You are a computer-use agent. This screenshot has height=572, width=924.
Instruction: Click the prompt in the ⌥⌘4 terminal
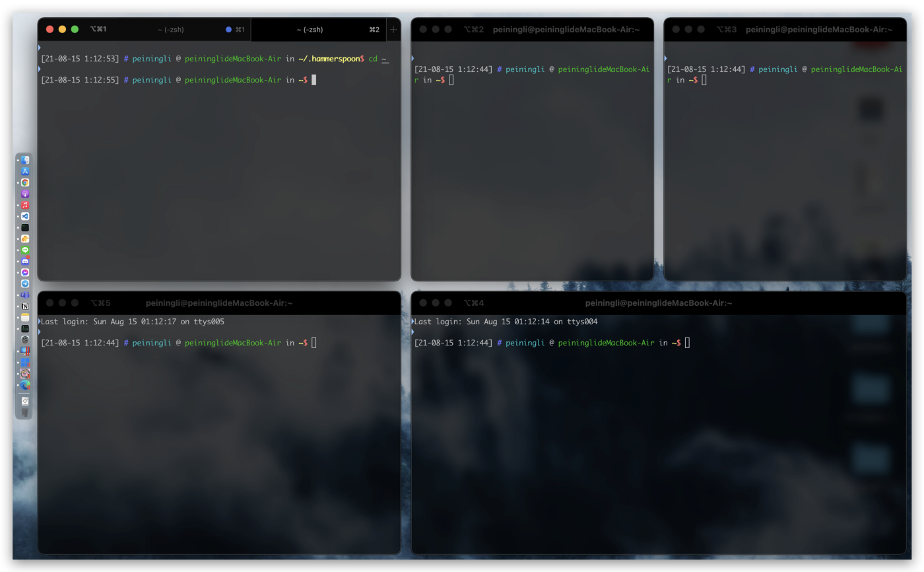click(x=687, y=343)
